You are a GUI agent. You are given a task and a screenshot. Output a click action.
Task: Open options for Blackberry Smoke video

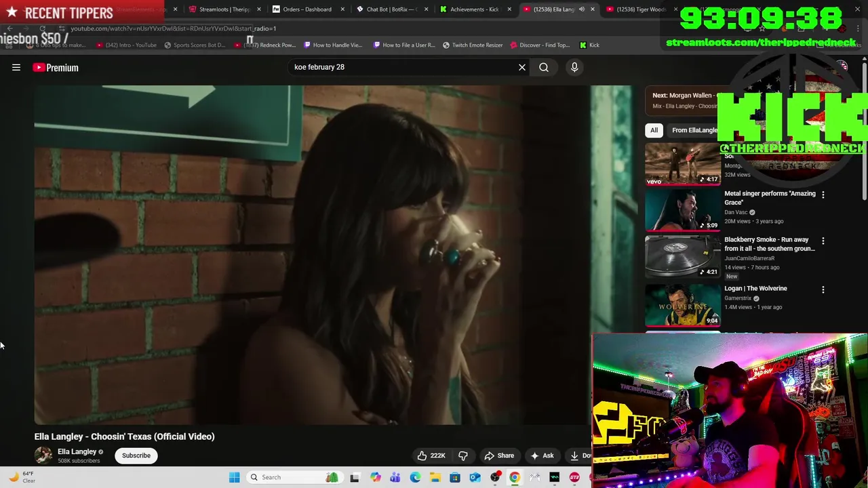click(x=823, y=241)
